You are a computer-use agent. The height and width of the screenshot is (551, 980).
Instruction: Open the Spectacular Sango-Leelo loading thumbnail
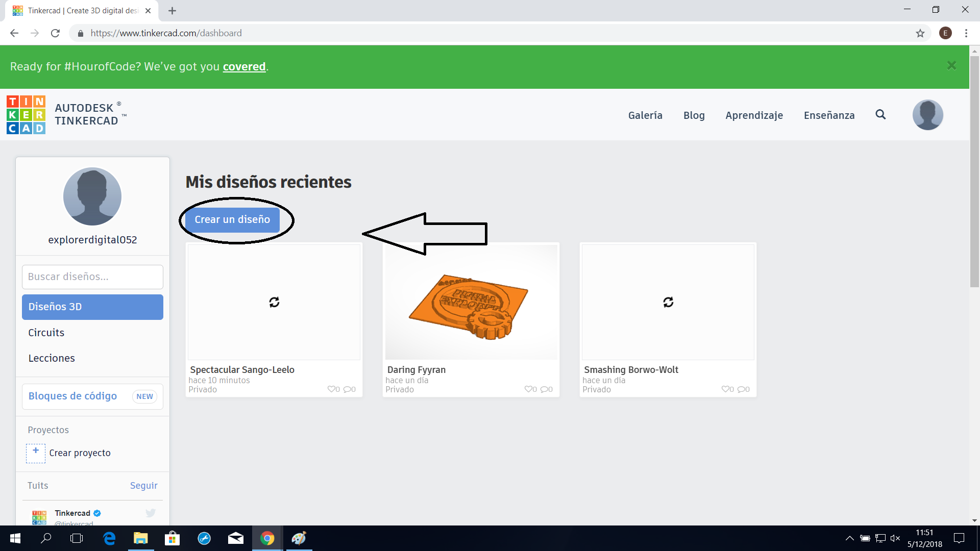pyautogui.click(x=274, y=302)
